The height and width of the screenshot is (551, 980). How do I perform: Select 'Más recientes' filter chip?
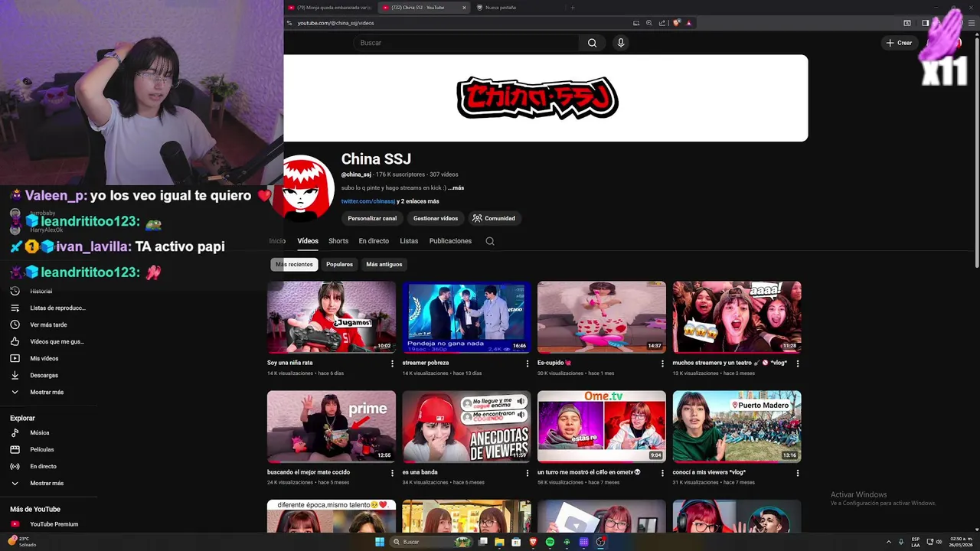pos(294,264)
